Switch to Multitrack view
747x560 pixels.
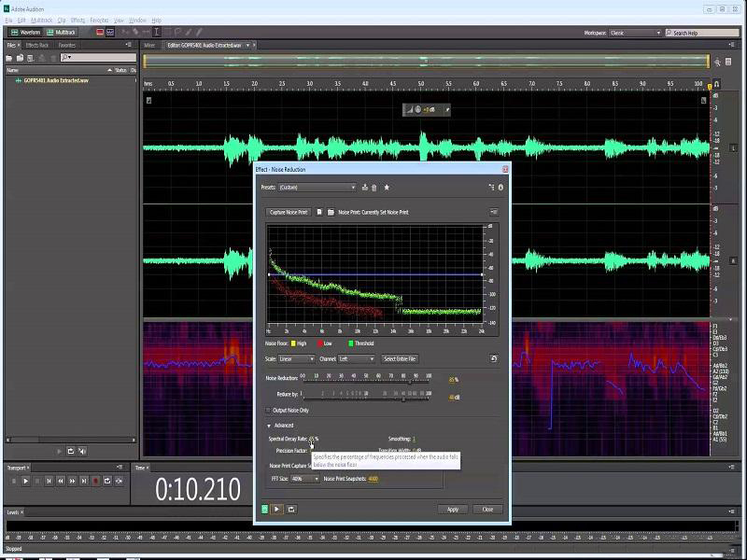62,33
